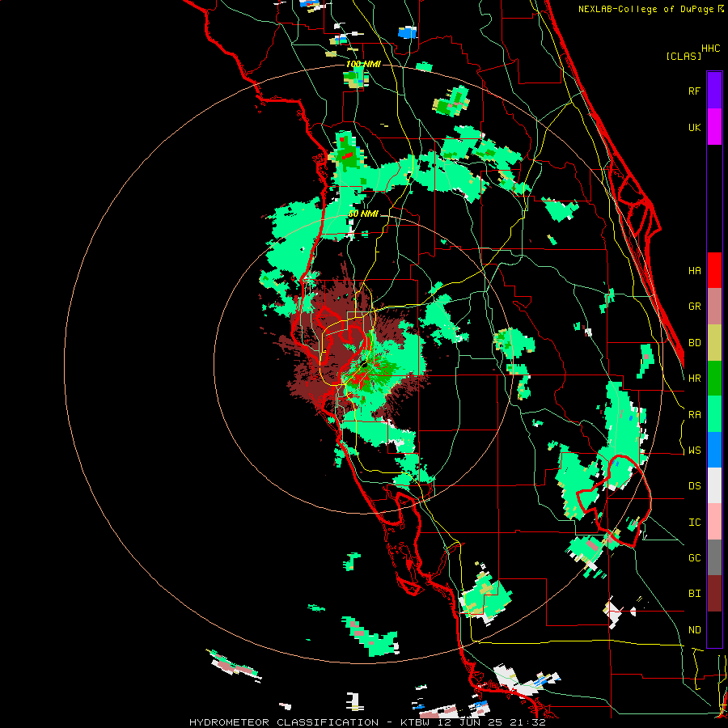This screenshot has width=728, height=728.
Task: Click the NEXLAB-College of DuPage credit text
Action: [x=646, y=9]
